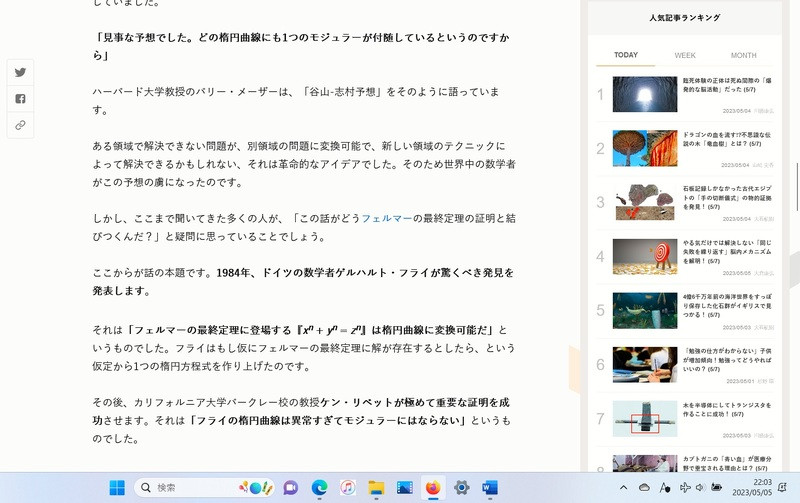The height and width of the screenshot is (503, 800).
Task: Click the taskbar search box
Action: pos(190,487)
